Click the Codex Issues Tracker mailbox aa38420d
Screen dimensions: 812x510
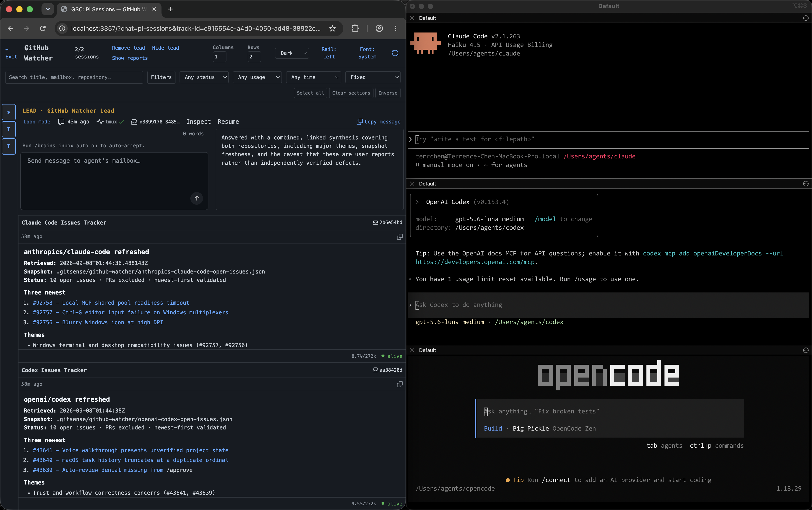click(x=387, y=370)
